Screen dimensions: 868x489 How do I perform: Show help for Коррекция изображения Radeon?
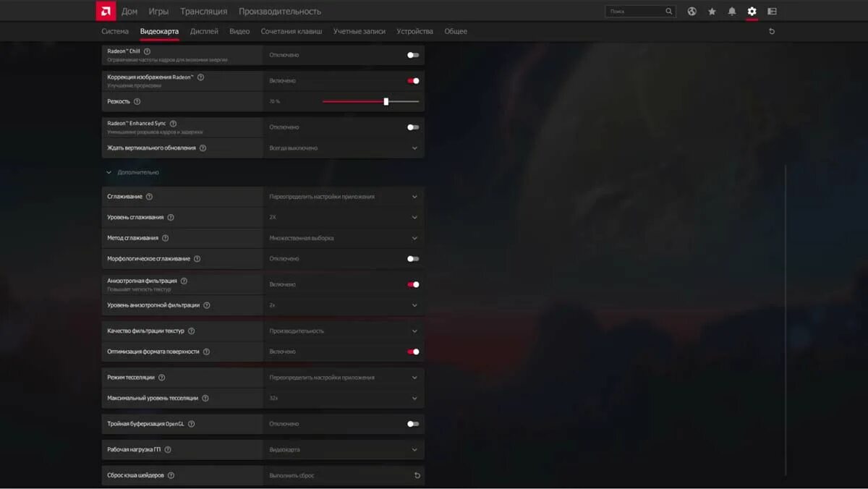point(200,77)
